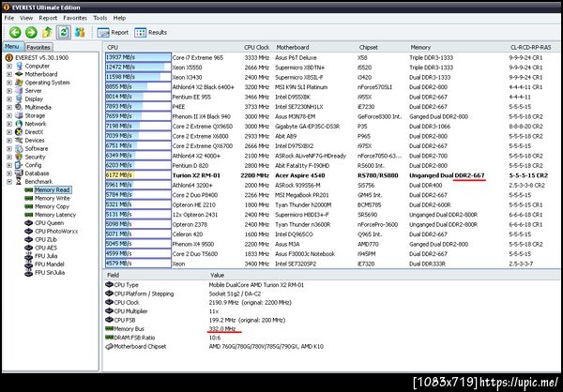563x392 pixels.
Task: Click the Config icon in the tree
Action: (x=19, y=165)
